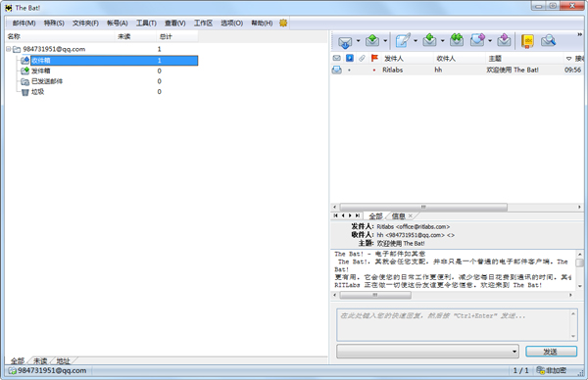Click the message body horizontal scrollbar thumb
Screen dimensions: 588x380
375,295
